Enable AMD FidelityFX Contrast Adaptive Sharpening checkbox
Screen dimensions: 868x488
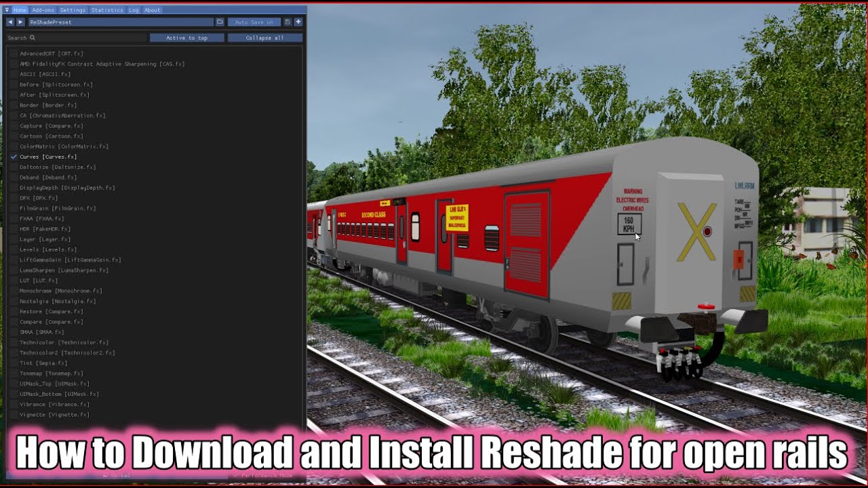(x=13, y=64)
